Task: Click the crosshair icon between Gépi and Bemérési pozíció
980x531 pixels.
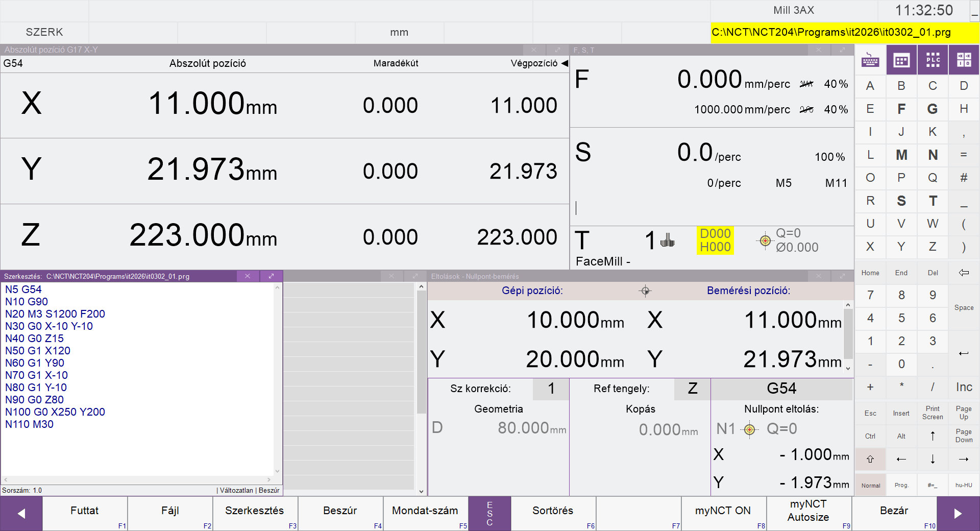Action: (645, 291)
